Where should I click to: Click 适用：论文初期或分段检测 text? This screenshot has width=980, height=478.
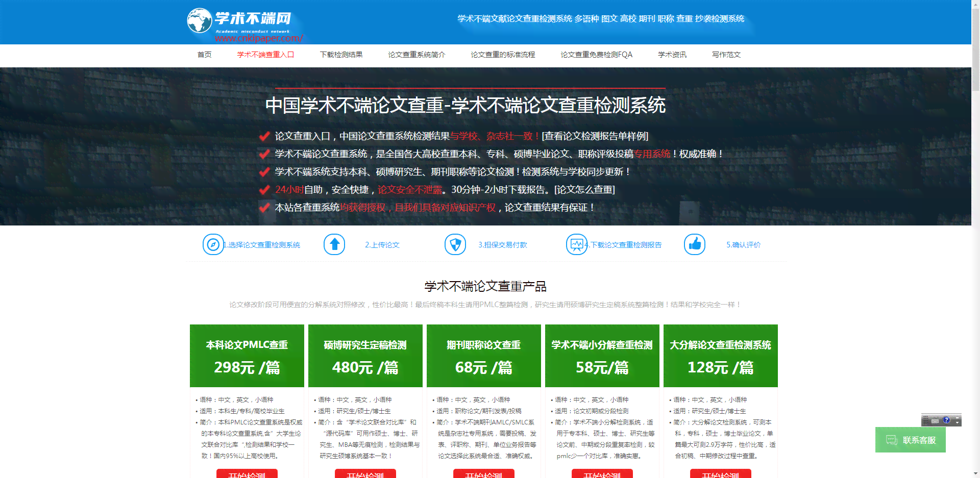pyautogui.click(x=592, y=411)
